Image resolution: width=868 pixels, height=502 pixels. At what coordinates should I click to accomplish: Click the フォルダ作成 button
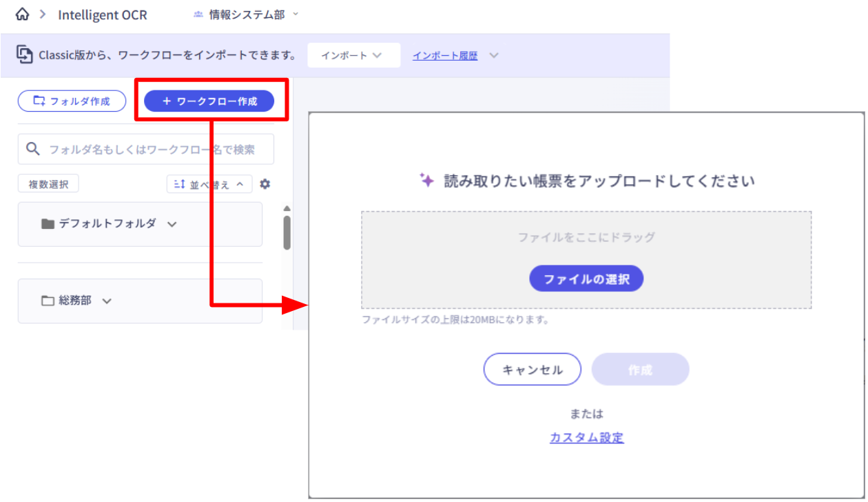(x=72, y=101)
